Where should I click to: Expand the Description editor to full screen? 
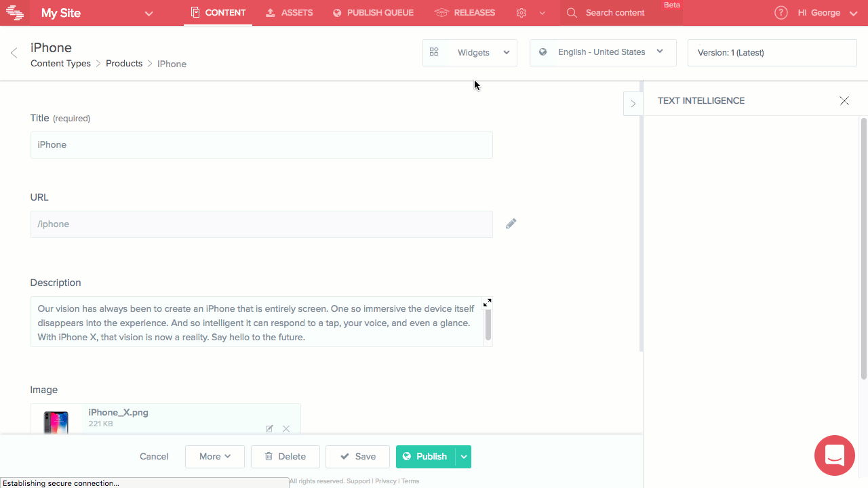(x=487, y=303)
